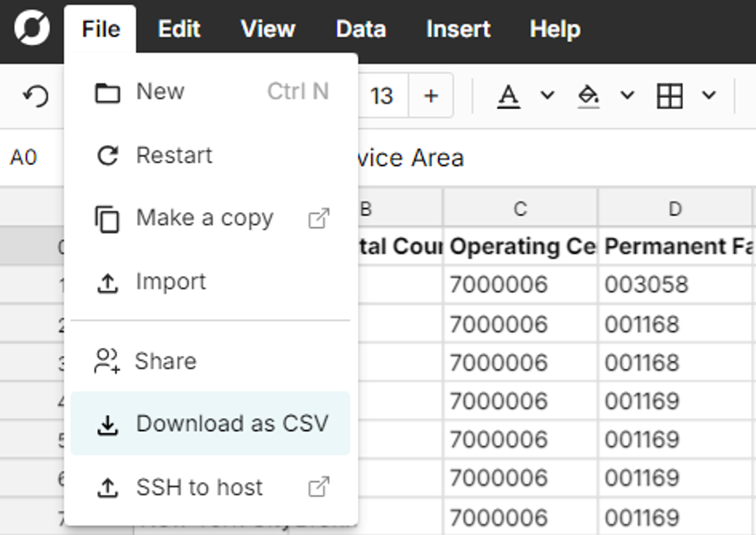Click cell containing 003058
The width and height of the screenshot is (756, 535).
tap(675, 284)
